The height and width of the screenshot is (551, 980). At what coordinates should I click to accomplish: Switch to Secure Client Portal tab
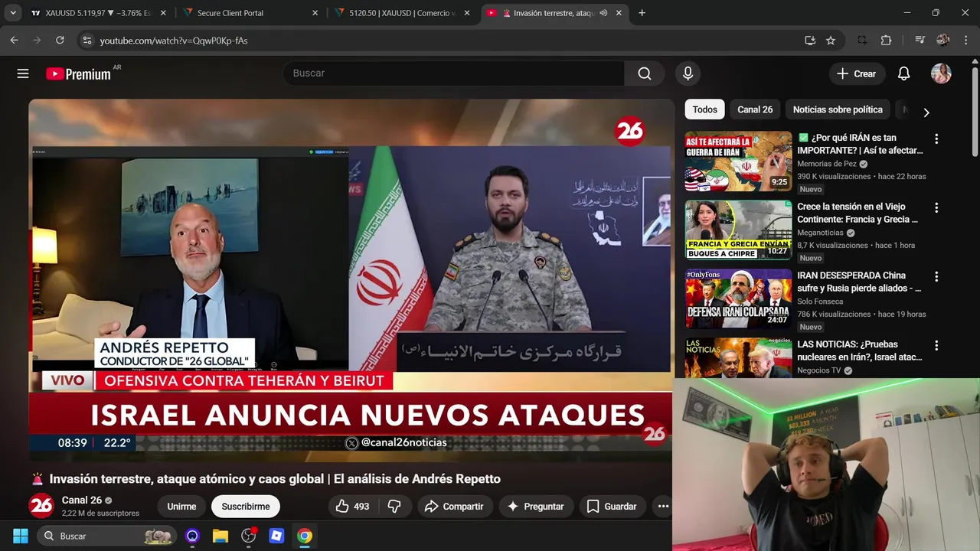252,13
